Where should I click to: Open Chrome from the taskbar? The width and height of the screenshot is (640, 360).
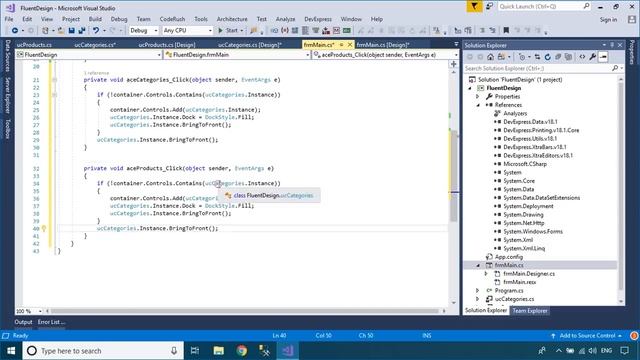pyautogui.click(x=242, y=351)
